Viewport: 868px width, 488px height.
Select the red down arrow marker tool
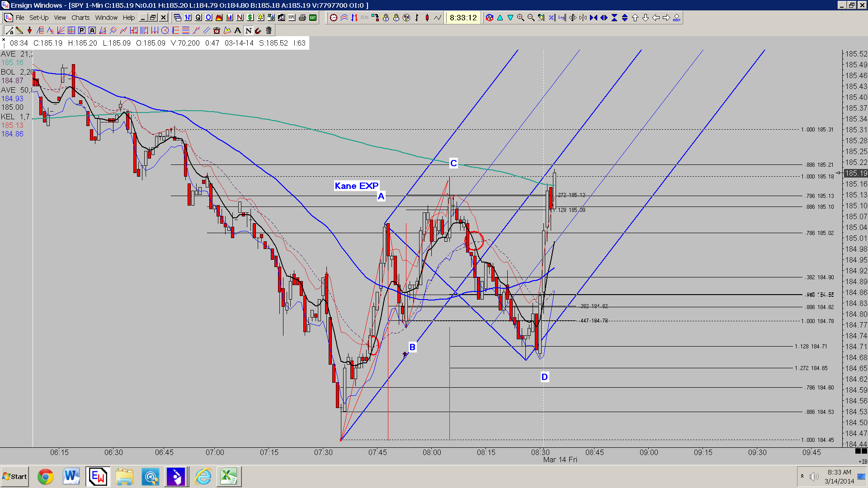point(30,30)
